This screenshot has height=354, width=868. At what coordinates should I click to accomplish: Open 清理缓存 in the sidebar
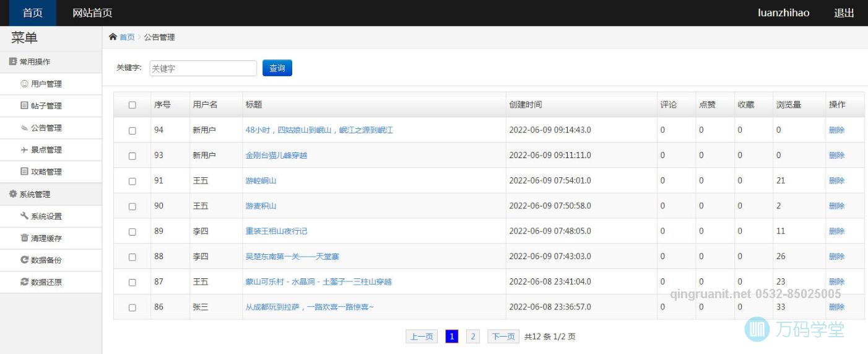pyautogui.click(x=51, y=238)
